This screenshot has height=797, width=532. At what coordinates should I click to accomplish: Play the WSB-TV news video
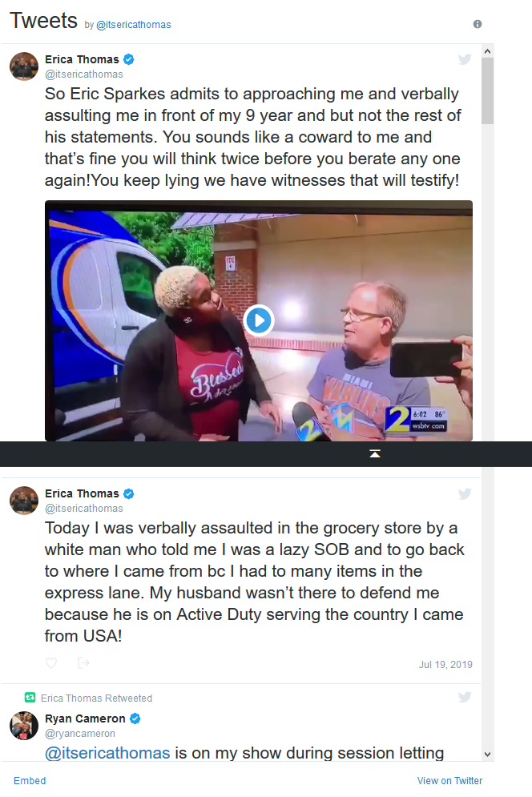[x=258, y=320]
